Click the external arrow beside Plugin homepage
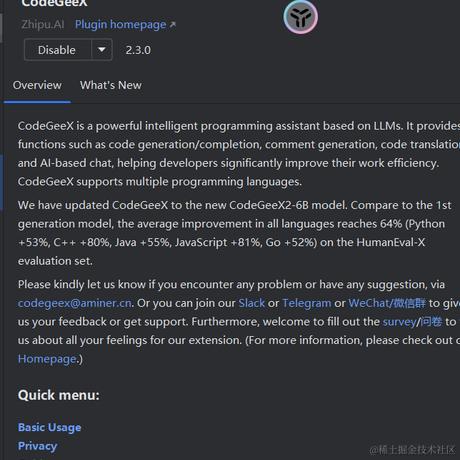Image resolution: width=460 pixels, height=460 pixels. tap(172, 25)
